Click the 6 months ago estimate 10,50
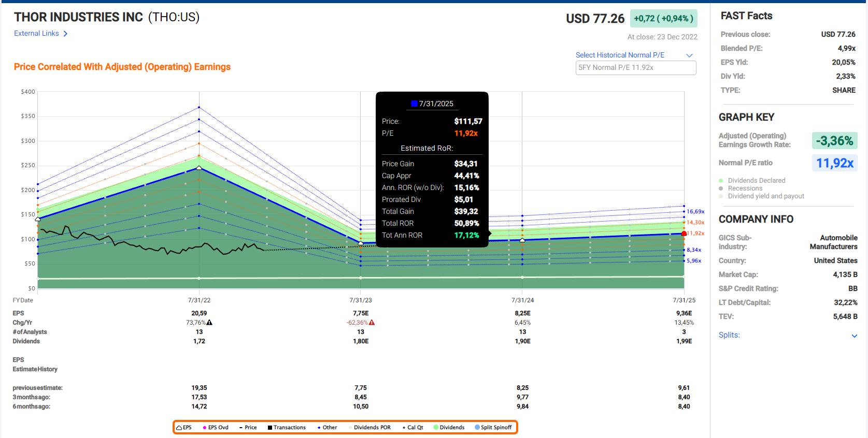This screenshot has height=438, width=868. click(361, 406)
